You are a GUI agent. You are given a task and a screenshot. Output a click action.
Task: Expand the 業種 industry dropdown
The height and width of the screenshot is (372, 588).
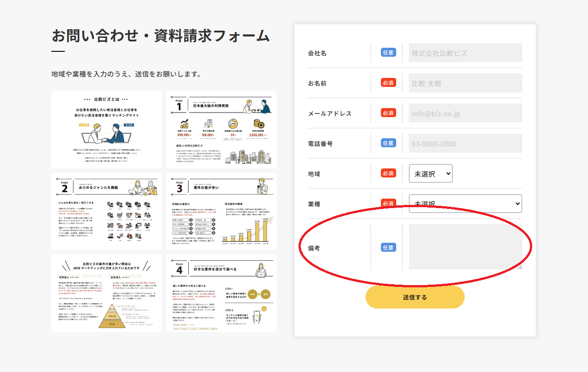pos(465,204)
